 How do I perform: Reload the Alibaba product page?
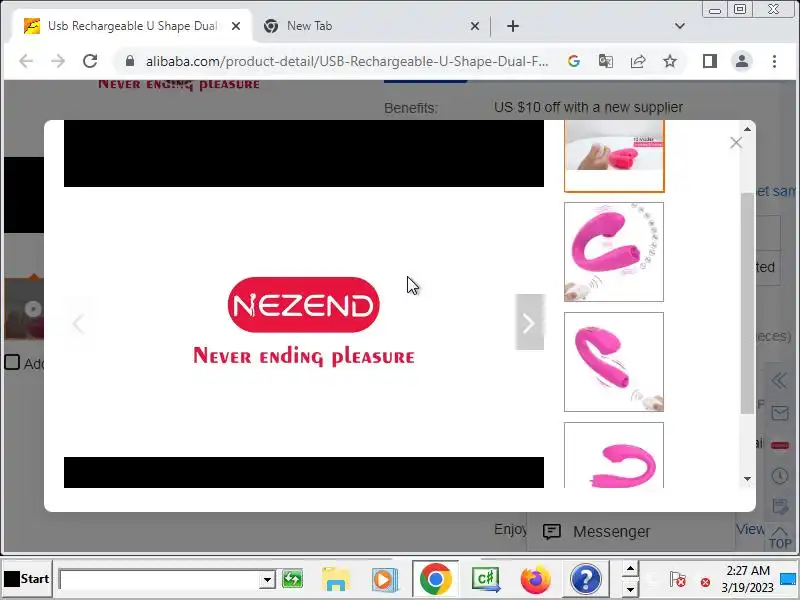[90, 61]
